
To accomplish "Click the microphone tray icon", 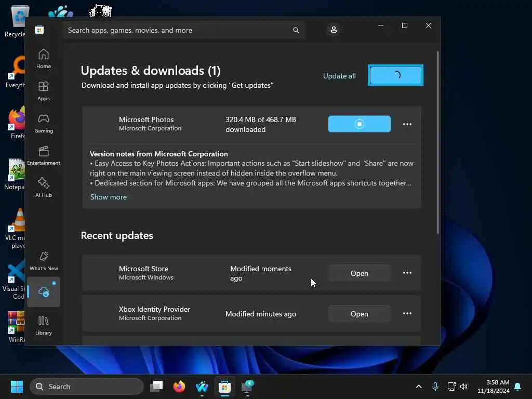I will click(435, 387).
